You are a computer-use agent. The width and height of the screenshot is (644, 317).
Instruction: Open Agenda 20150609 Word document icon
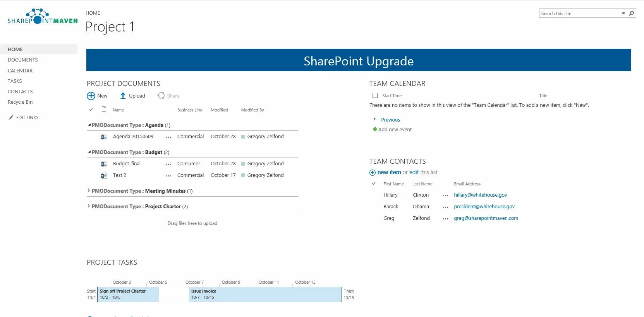tap(104, 137)
